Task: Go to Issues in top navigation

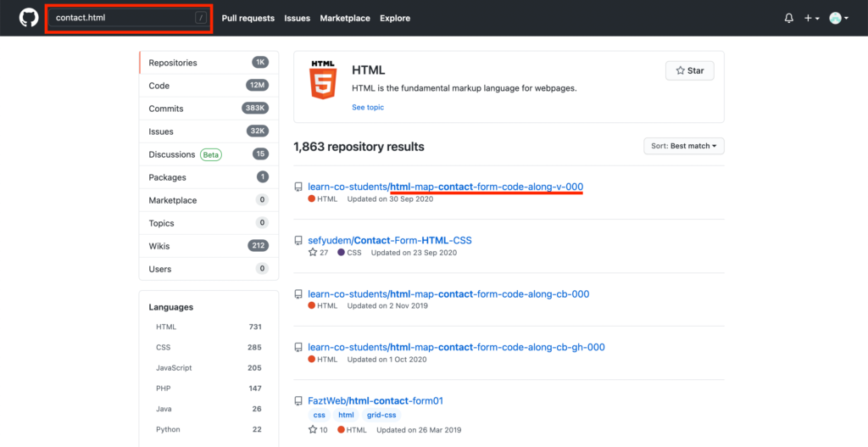Action: click(x=298, y=19)
